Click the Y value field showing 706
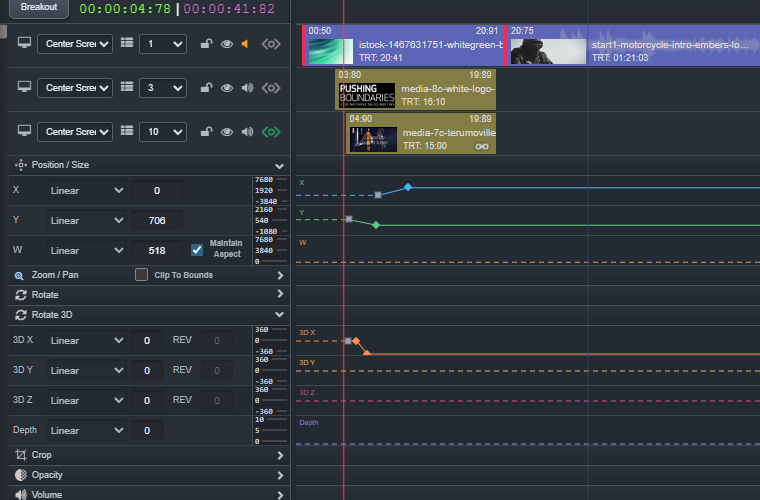760x500 pixels. point(157,221)
